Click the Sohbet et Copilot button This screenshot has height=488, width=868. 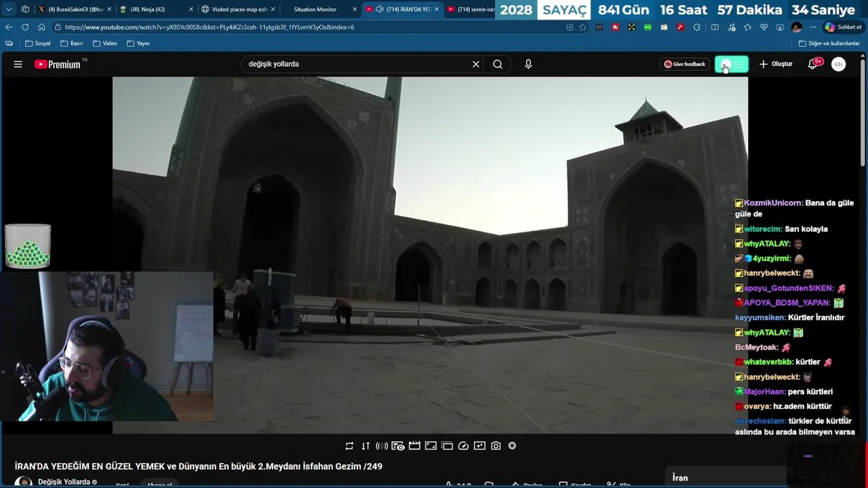pyautogui.click(x=843, y=27)
